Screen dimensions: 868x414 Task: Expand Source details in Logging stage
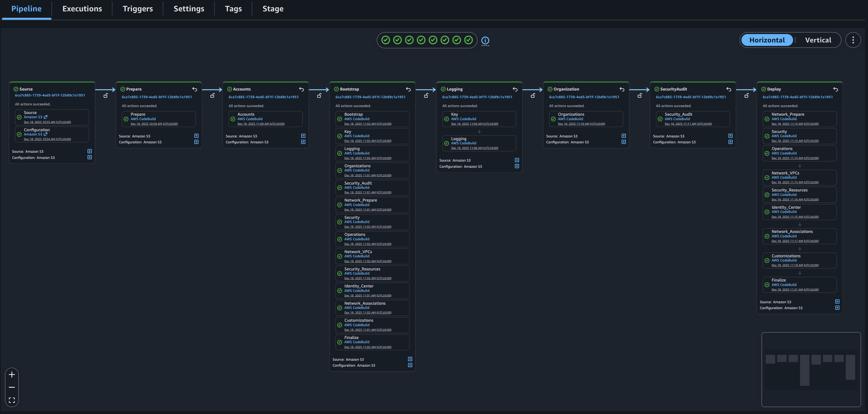click(x=517, y=160)
